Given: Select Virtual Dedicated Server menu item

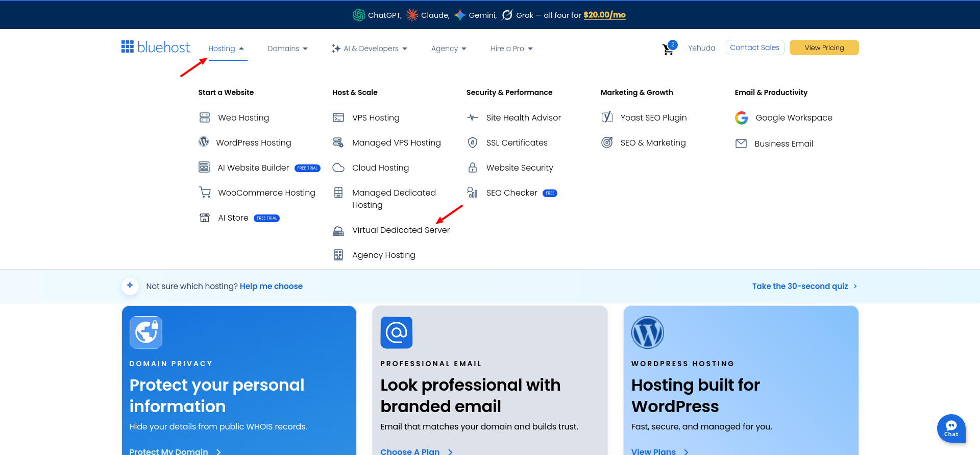Looking at the screenshot, I should (x=401, y=230).
